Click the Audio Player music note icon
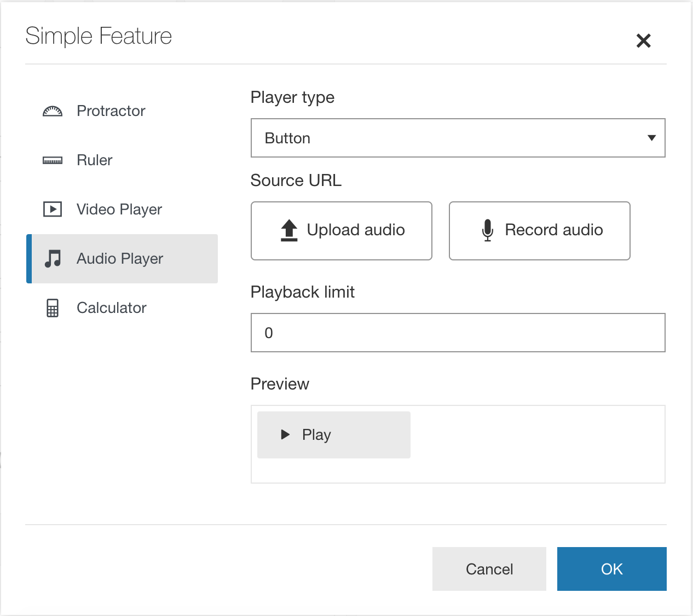This screenshot has height=616, width=693. (x=53, y=258)
